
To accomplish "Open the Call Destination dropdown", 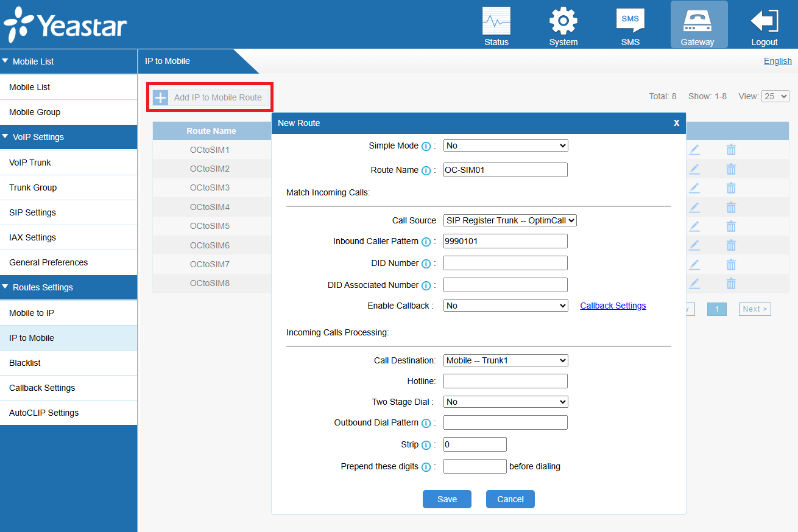I will pyautogui.click(x=506, y=360).
